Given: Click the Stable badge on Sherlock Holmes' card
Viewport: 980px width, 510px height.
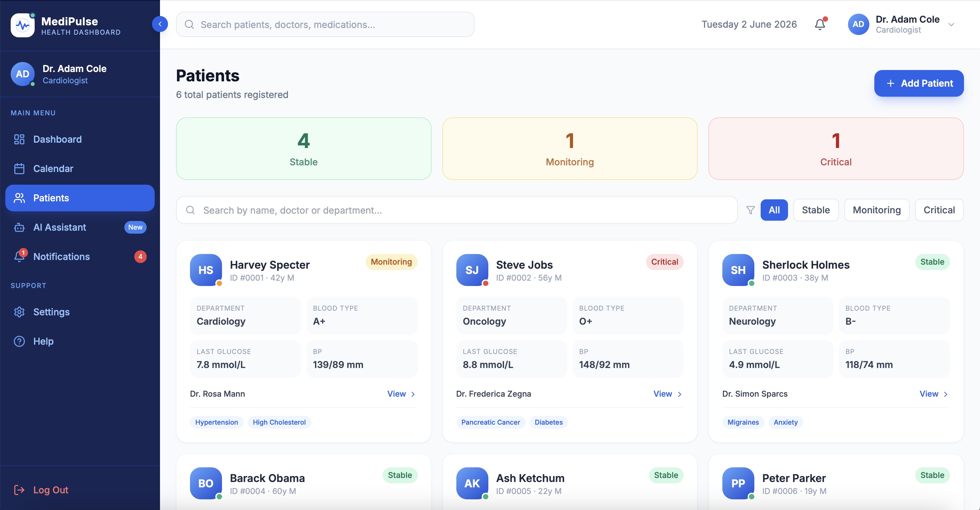Looking at the screenshot, I should coord(932,262).
